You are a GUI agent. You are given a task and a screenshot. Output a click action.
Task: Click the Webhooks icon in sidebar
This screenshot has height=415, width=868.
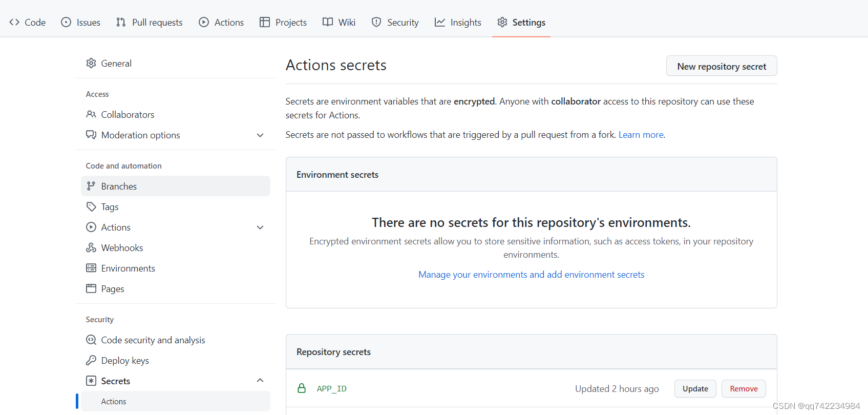[x=91, y=247]
